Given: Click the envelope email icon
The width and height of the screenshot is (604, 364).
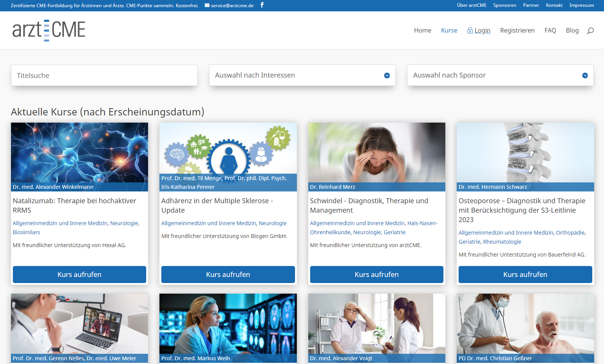Looking at the screenshot, I should tap(207, 5).
